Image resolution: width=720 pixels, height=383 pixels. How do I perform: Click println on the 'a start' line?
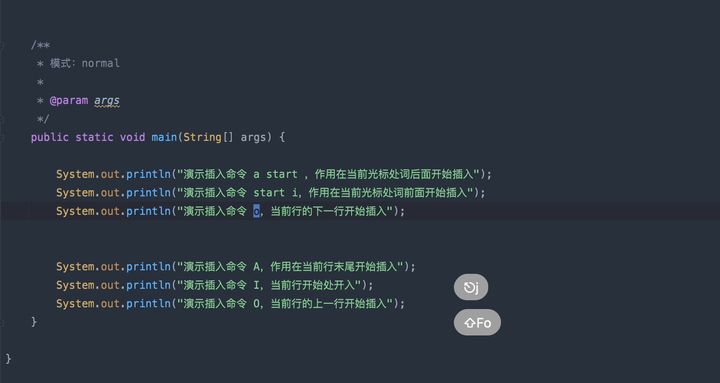(x=148, y=175)
